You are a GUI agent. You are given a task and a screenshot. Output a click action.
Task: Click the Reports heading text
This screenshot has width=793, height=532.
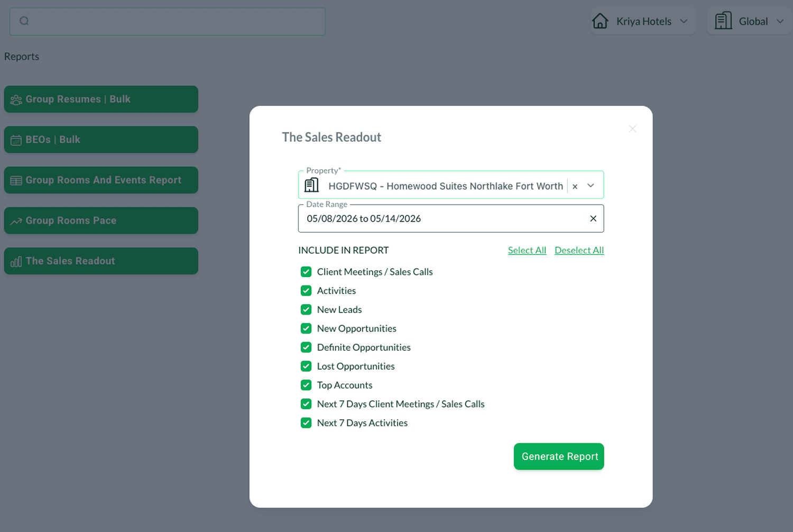(22, 57)
